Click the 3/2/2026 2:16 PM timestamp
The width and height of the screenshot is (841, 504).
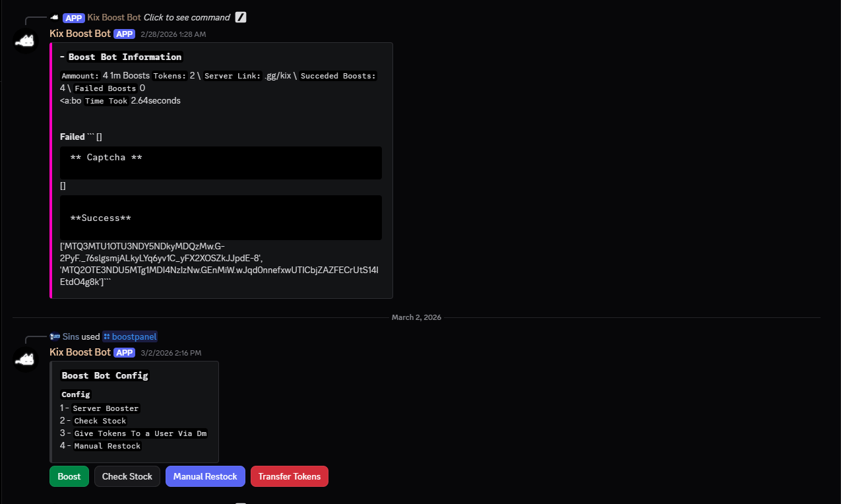171,353
